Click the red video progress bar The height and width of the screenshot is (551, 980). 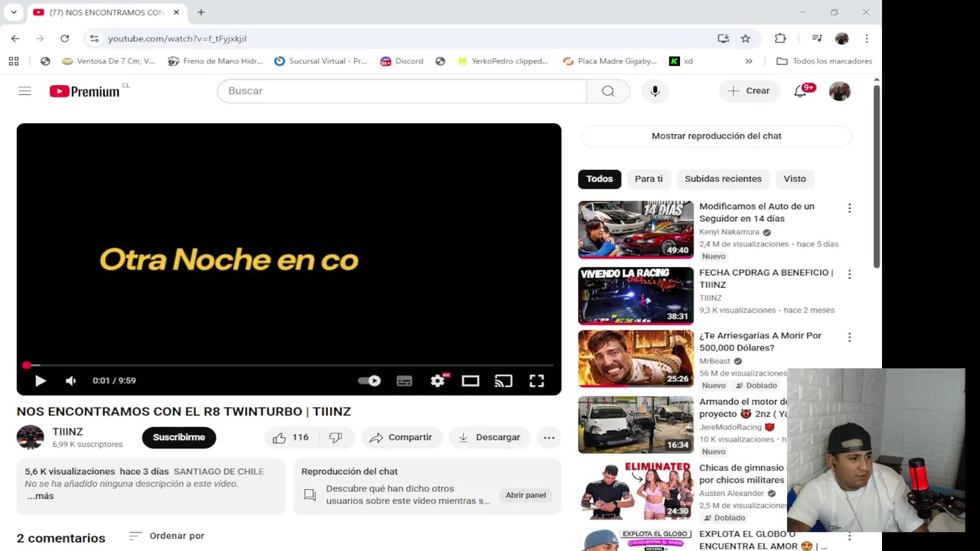pos(289,366)
